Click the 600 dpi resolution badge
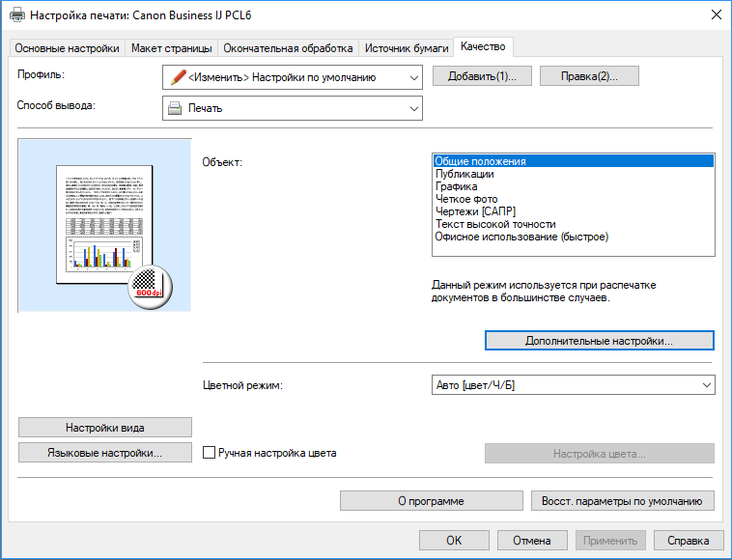 (150, 288)
